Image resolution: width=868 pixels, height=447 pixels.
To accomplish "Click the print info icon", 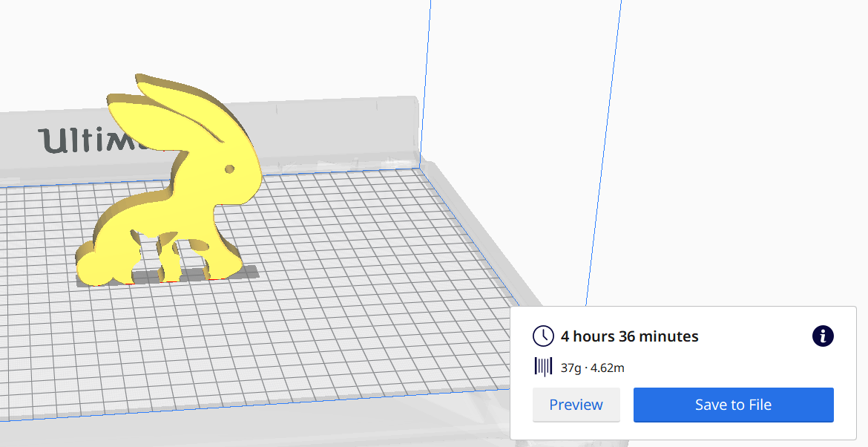I will coord(823,336).
